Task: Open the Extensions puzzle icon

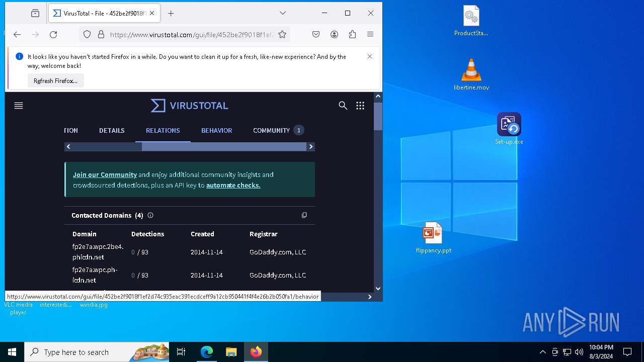Action: (x=352, y=35)
